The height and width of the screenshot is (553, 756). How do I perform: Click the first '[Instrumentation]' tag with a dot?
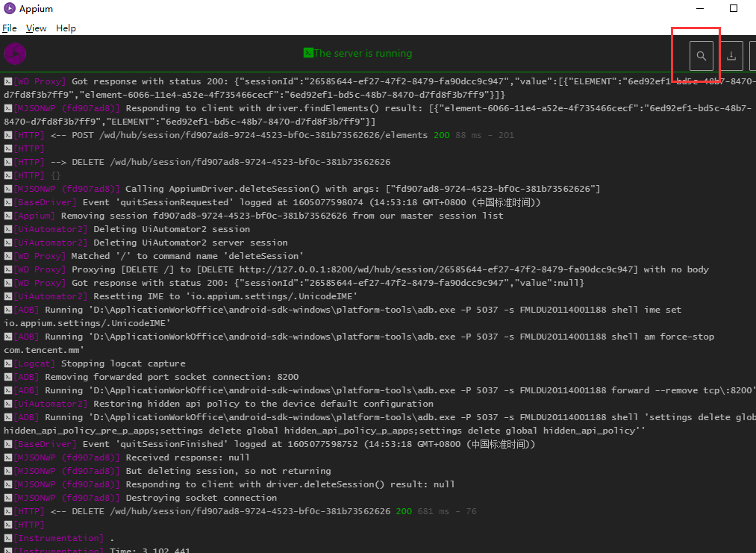[58, 539]
